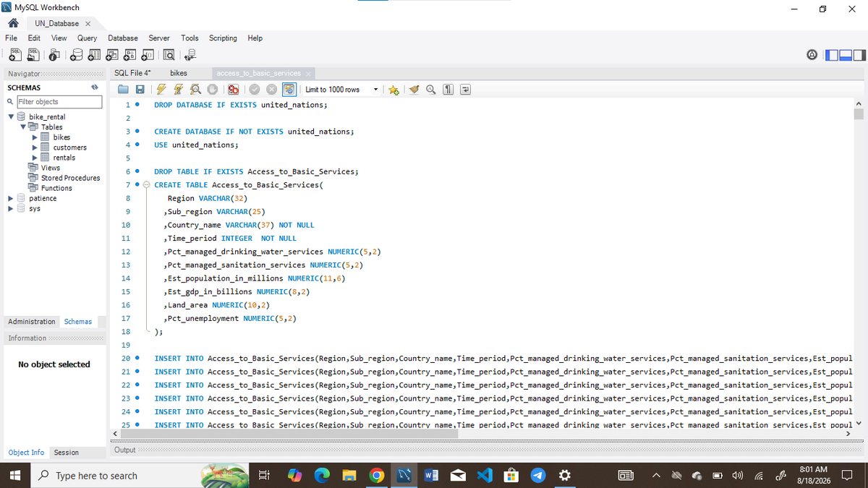This screenshot has width=868, height=488.
Task: Toggle continue-on-error execution icon
Action: (234, 90)
